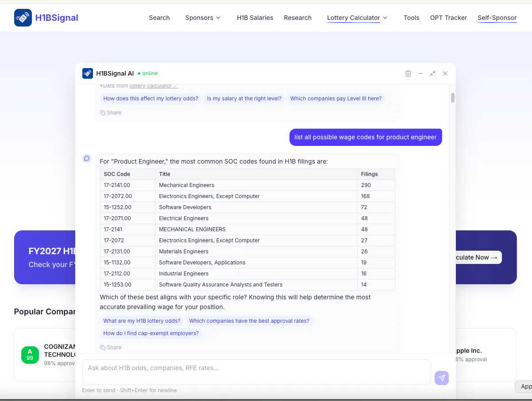Viewport: 532px width, 401px height.
Task: Click the Calculate Now button in banner
Action: click(478, 257)
